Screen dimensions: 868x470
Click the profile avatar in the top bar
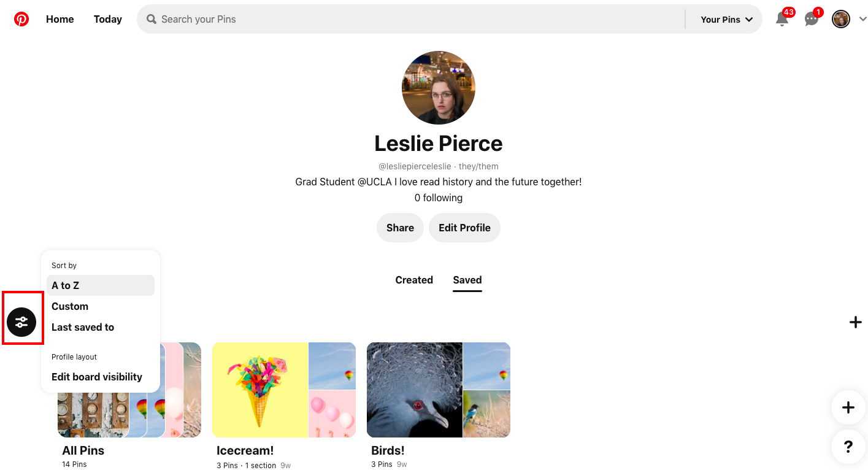(840, 18)
